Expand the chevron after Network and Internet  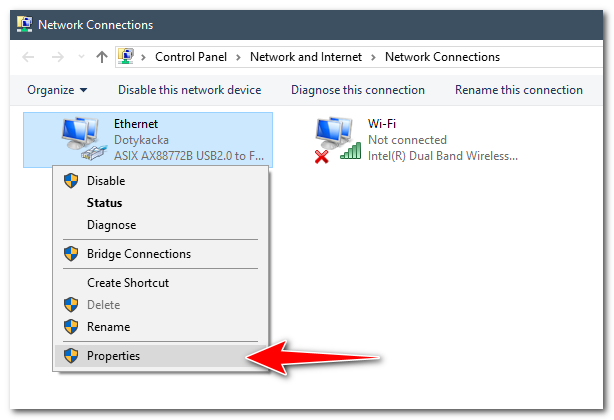373,57
